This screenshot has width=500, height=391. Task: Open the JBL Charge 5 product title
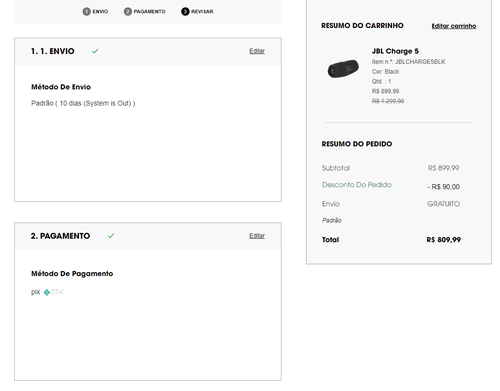click(x=395, y=51)
